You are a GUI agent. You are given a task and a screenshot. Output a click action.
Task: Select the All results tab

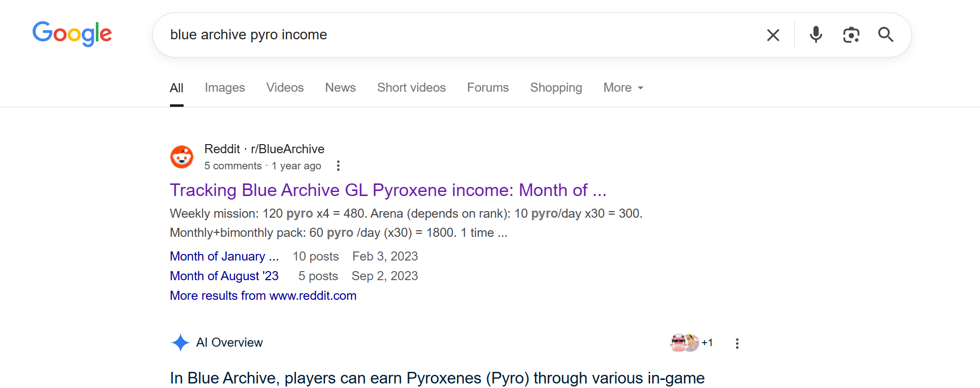tap(177, 88)
